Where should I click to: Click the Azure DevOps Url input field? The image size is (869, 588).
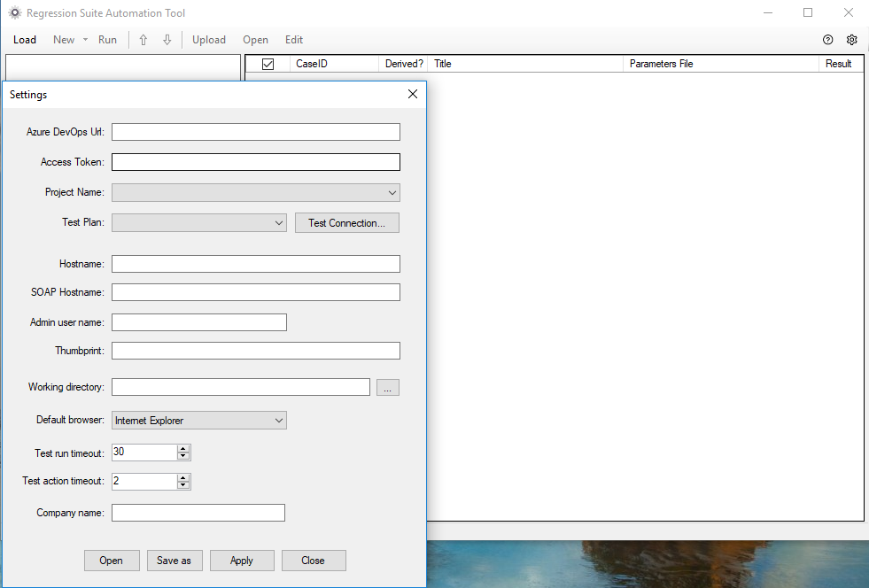point(255,131)
